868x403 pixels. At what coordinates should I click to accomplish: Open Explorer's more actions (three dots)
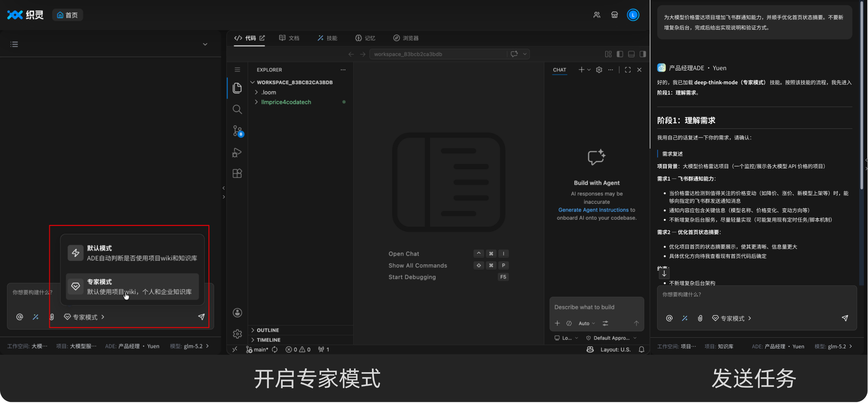pos(343,70)
